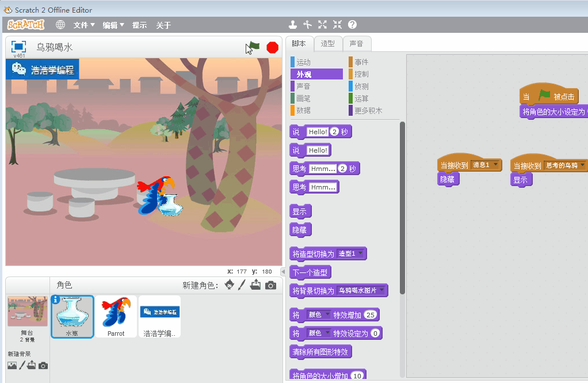588x383 pixels.
Task: Paint a new sprite with brush icon
Action: (x=242, y=285)
